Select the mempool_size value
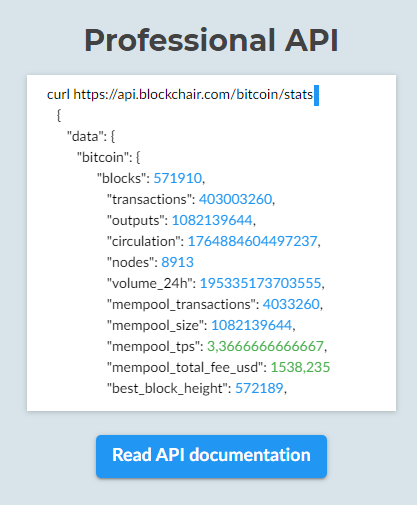Image resolution: width=417 pixels, height=505 pixels. point(252,325)
